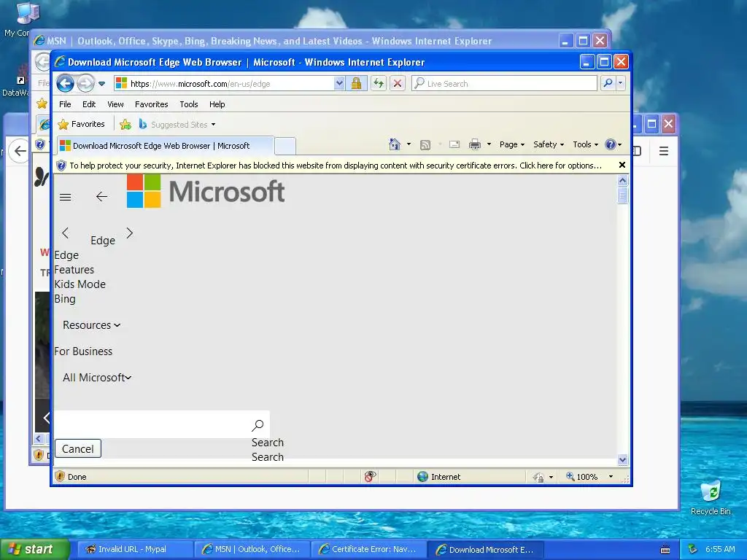Screen dimensions: 747x560
Task: Click the left chevron beside Edge
Action: coord(66,233)
